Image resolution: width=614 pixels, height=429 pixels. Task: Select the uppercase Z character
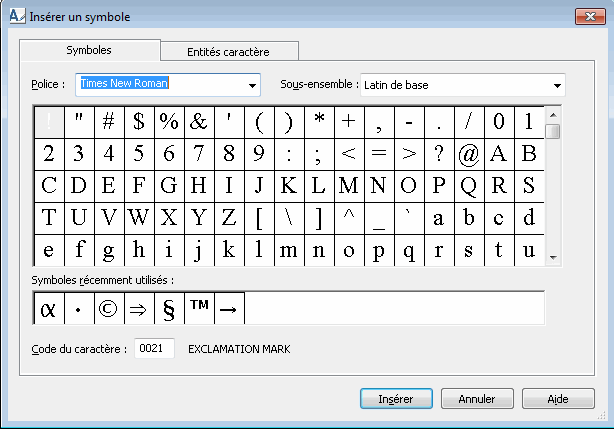point(229,218)
